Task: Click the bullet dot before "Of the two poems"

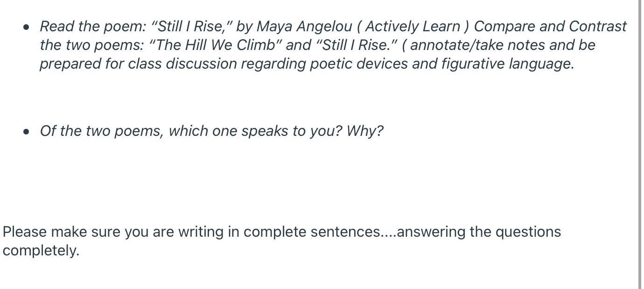Action: coord(27,132)
